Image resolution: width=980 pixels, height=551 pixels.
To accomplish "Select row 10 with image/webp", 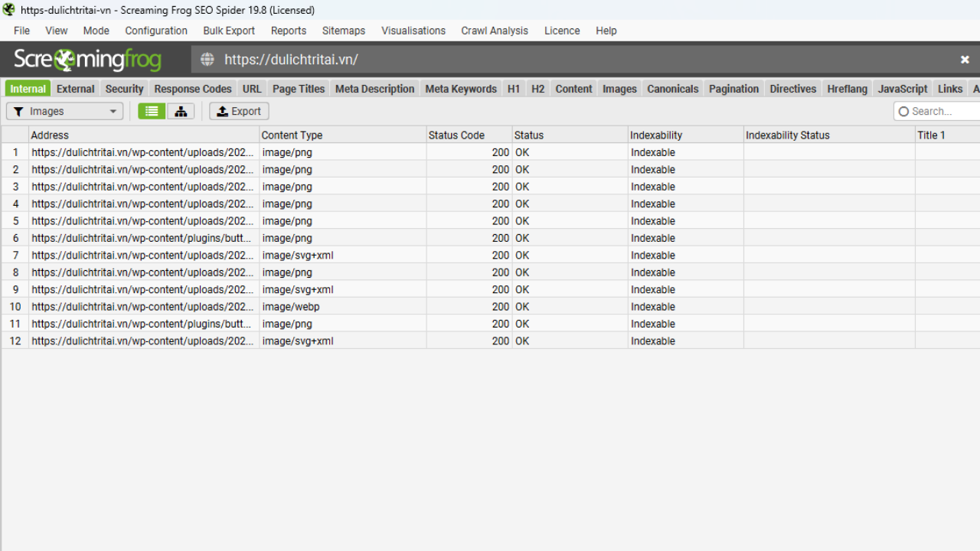I will click(142, 307).
